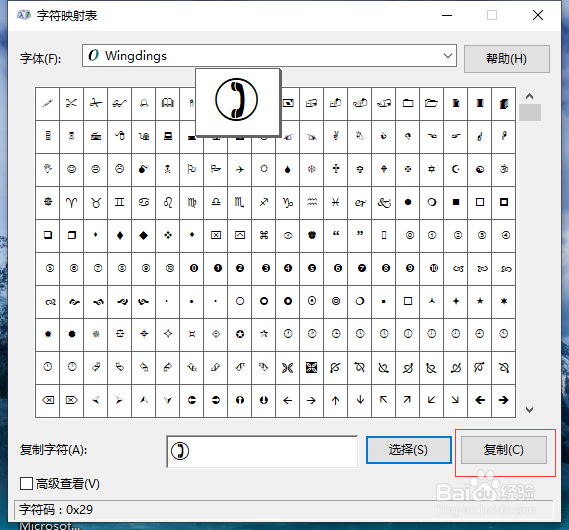Select the bomb glyph
The height and width of the screenshot is (530, 569).
(144, 170)
